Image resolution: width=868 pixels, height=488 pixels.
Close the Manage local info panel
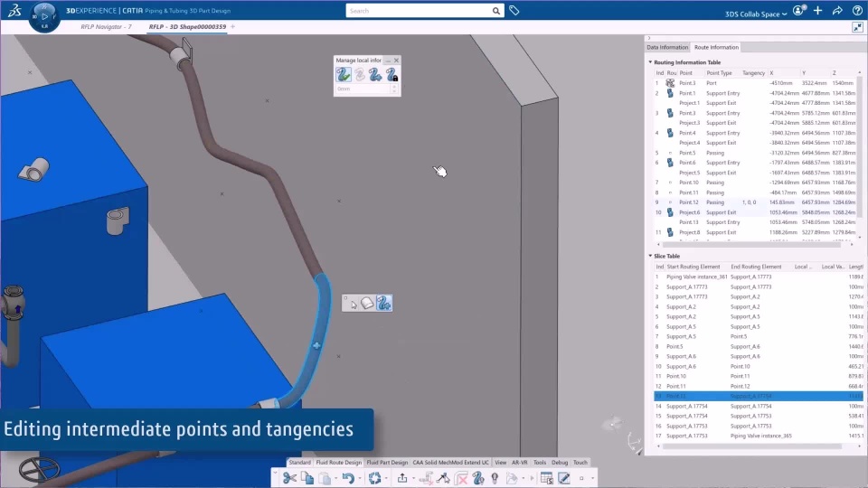(x=396, y=60)
